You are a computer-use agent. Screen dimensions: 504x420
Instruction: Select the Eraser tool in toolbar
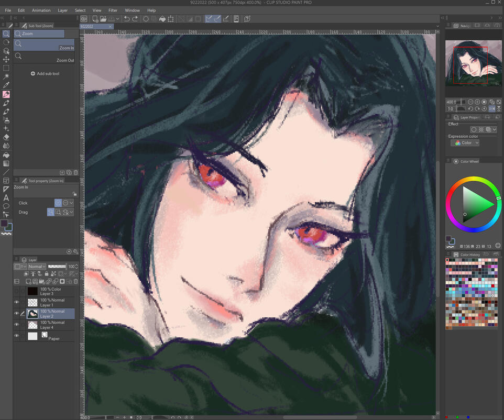point(6,137)
